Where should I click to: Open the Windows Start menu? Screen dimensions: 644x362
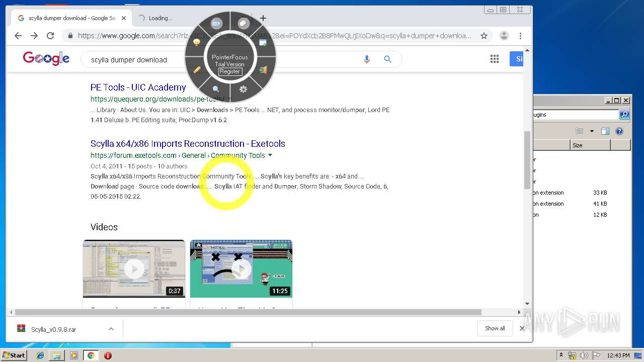pos(14,355)
